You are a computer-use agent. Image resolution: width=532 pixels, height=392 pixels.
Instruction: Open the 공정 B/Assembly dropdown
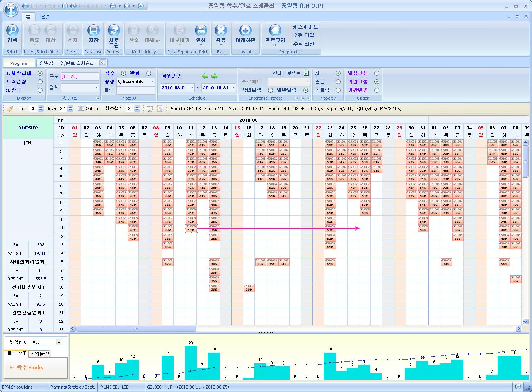coord(152,82)
